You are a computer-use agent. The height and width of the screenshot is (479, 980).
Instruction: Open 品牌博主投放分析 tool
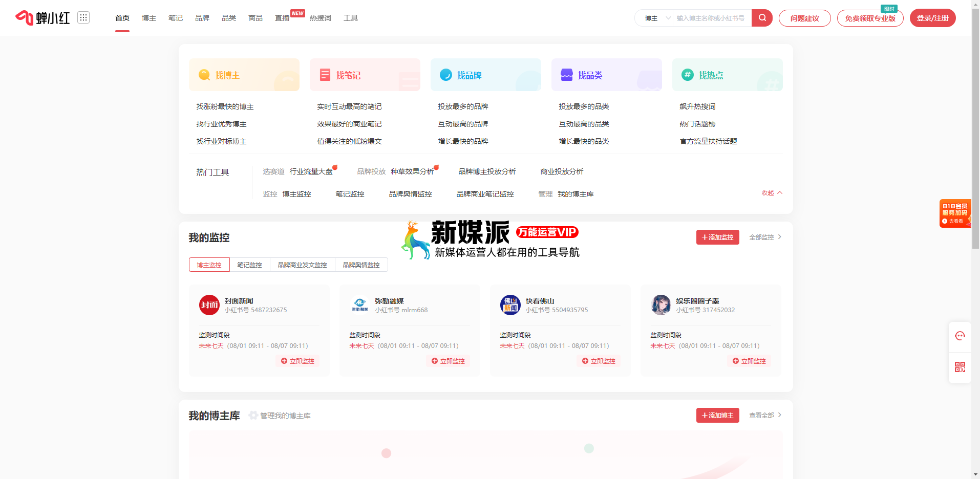(487, 171)
